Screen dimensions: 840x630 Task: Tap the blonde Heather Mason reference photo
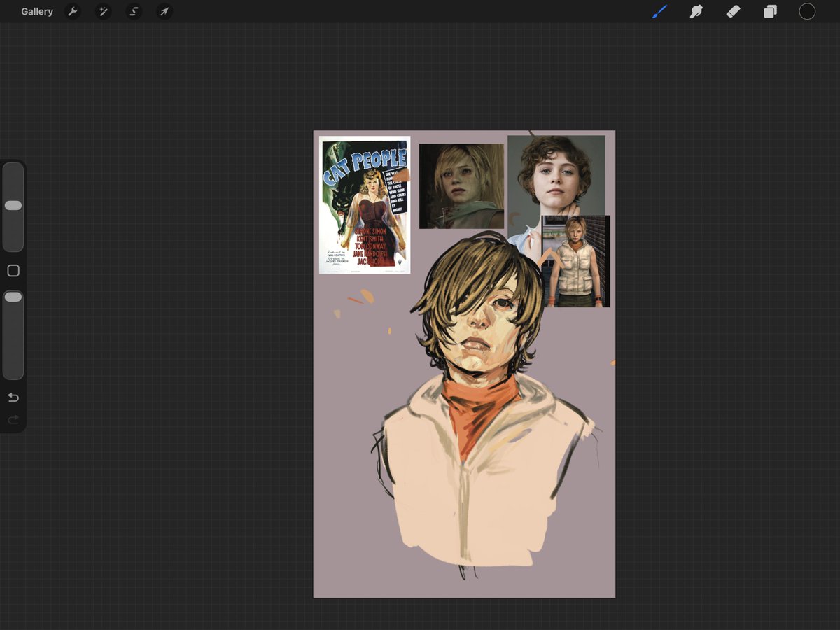461,185
